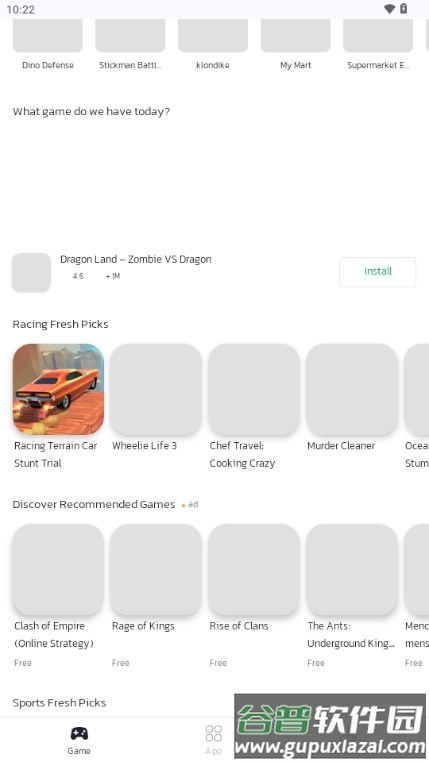Image resolution: width=429 pixels, height=762 pixels.
Task: Open the Racing Fresh Picks section
Action: 60,324
